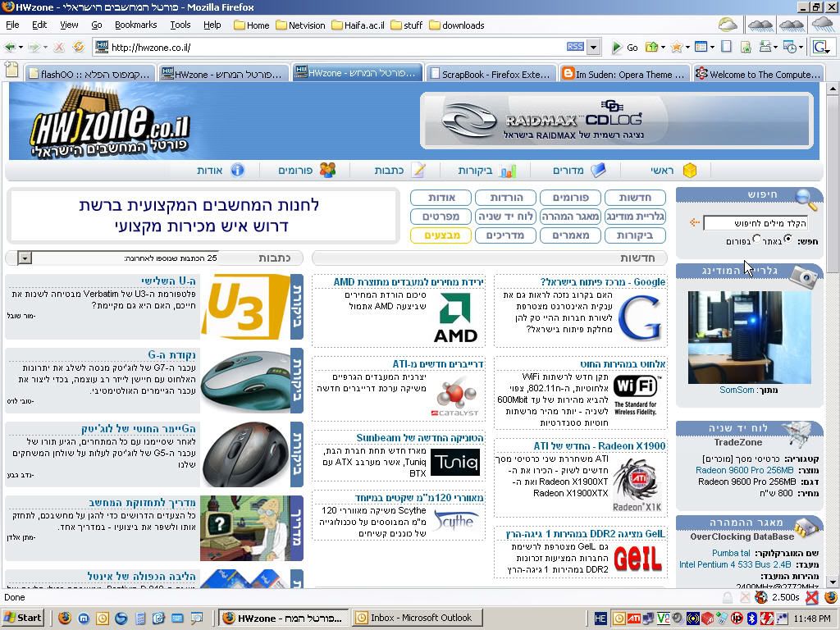The width and height of the screenshot is (840, 630).
Task: Click the yellow מבצעים nav button
Action: coord(441,235)
